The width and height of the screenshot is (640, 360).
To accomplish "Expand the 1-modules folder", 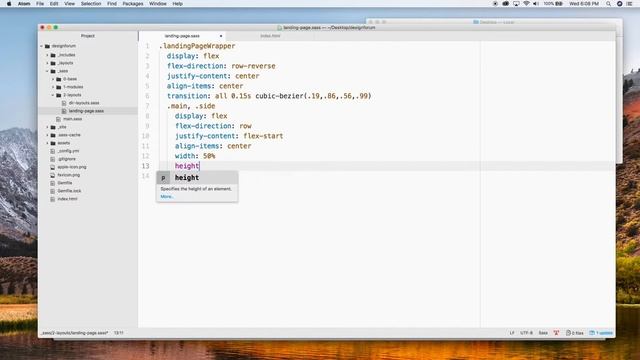I will pos(53,87).
